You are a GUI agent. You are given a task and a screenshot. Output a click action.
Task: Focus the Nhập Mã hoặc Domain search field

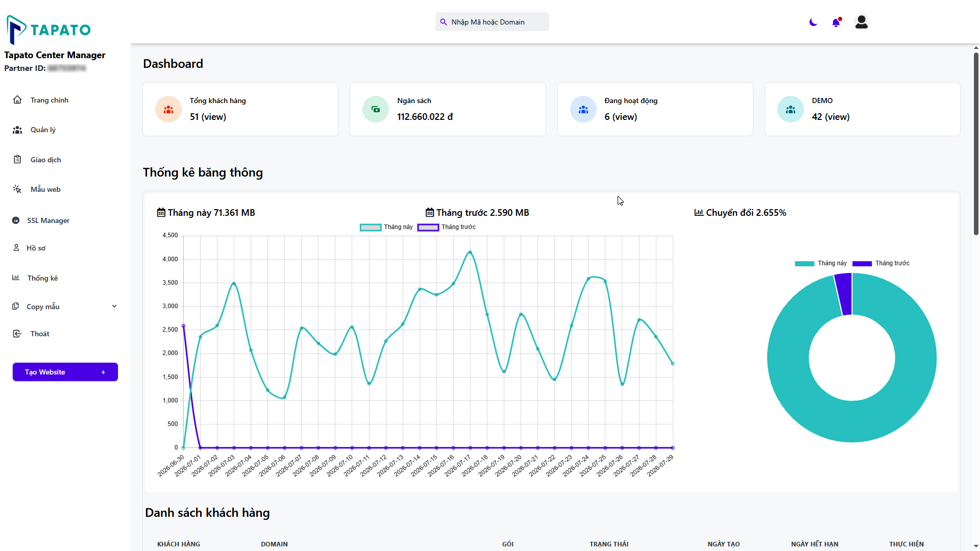[492, 22]
